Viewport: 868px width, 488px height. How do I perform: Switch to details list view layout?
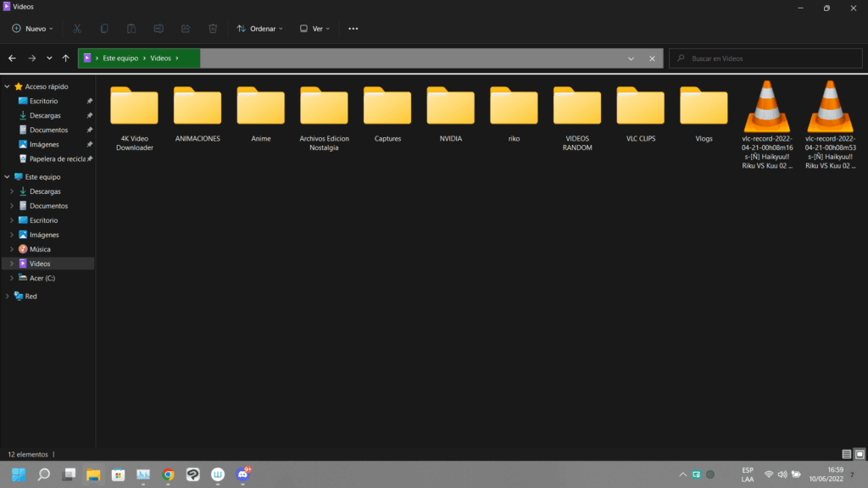(846, 454)
